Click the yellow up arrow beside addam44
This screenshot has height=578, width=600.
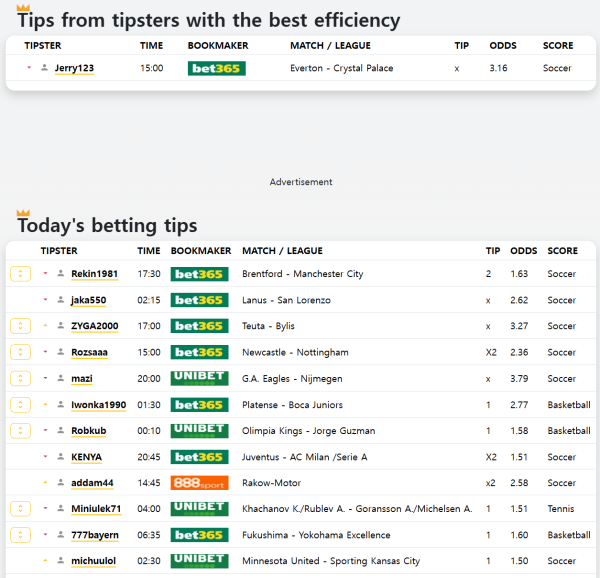(45, 483)
